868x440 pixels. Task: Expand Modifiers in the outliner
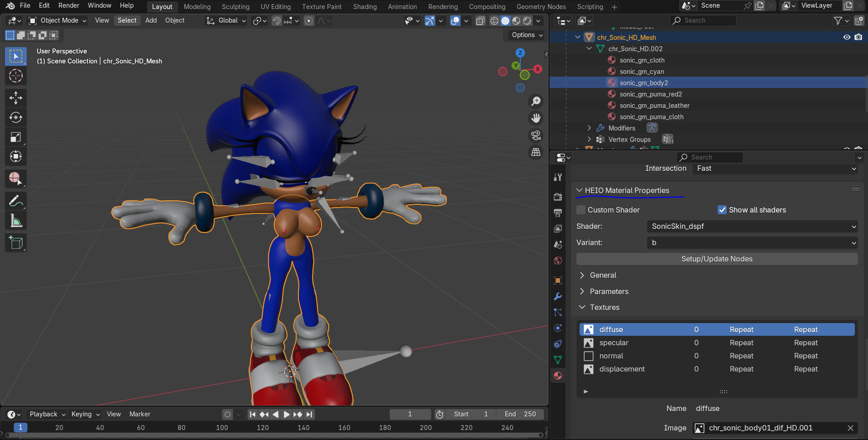coord(589,128)
